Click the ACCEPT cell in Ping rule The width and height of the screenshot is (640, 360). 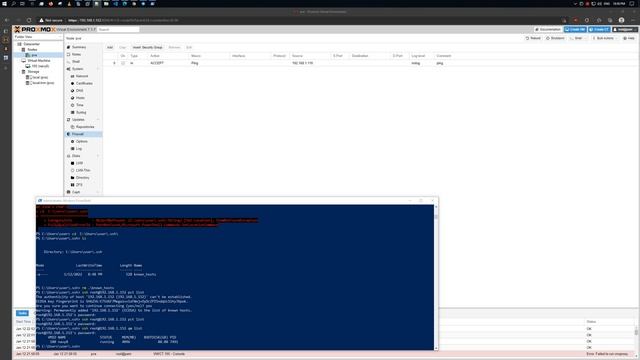pyautogui.click(x=157, y=63)
